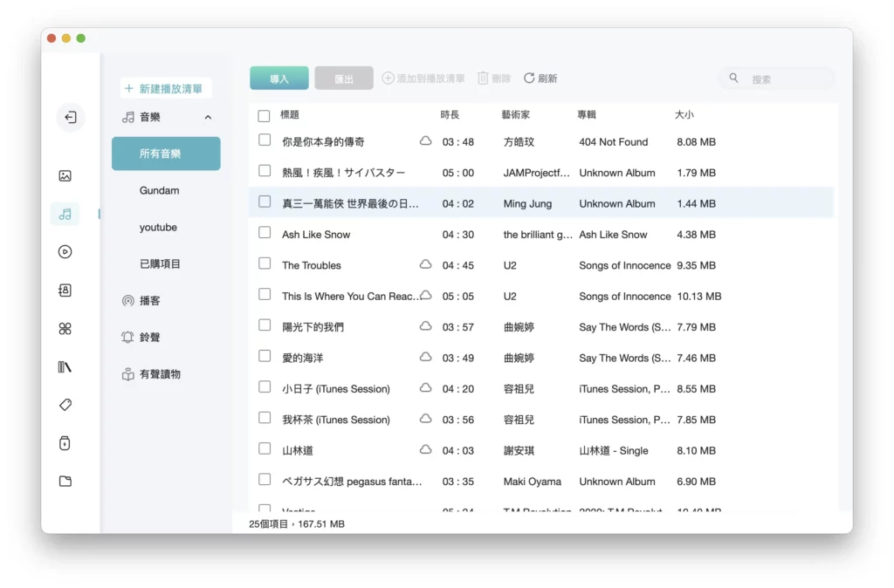The width and height of the screenshot is (894, 588).
Task: Click the 愛的海洋 song title
Action: [x=303, y=358]
